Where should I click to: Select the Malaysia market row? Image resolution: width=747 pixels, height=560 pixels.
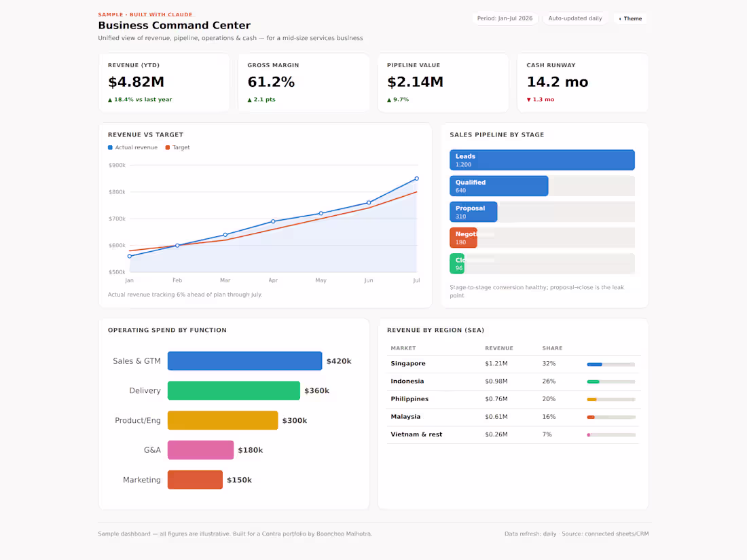tap(513, 417)
